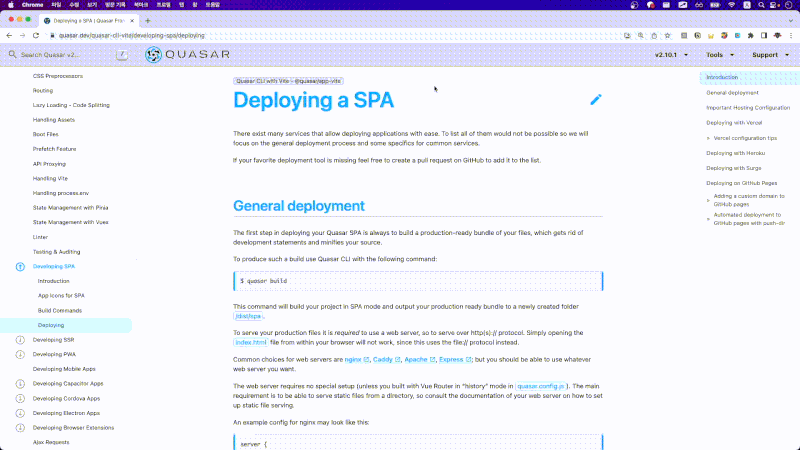Image resolution: width=800 pixels, height=450 pixels.
Task: Open the Tools dropdown menu
Action: 720,55
